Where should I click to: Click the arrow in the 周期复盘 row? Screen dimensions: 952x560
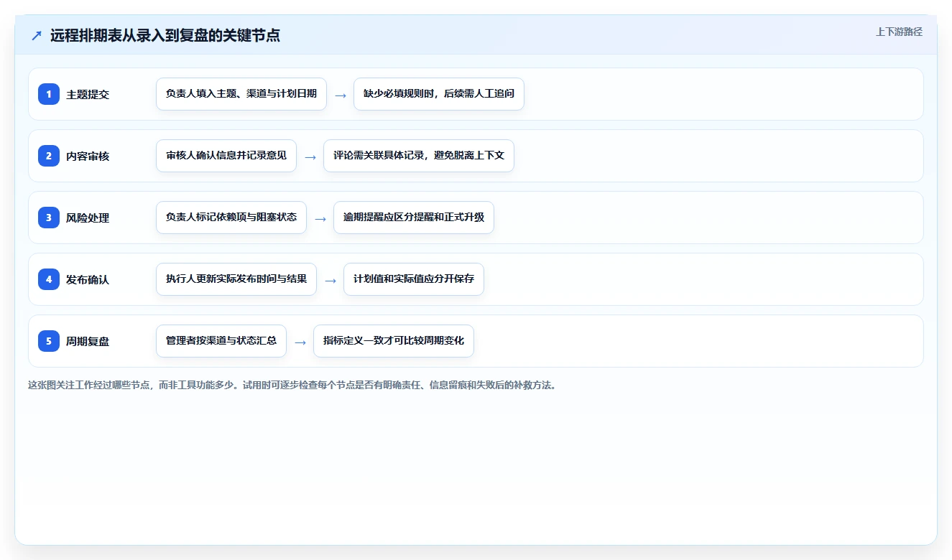coord(300,342)
